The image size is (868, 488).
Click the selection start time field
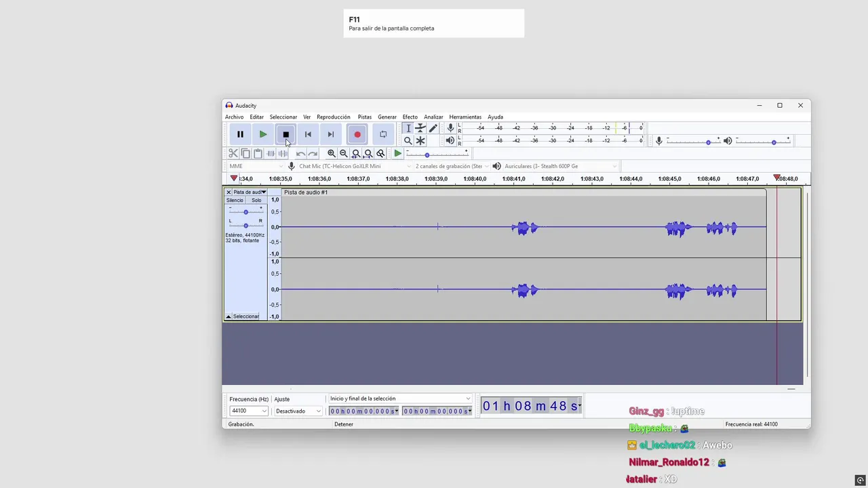coord(364,411)
